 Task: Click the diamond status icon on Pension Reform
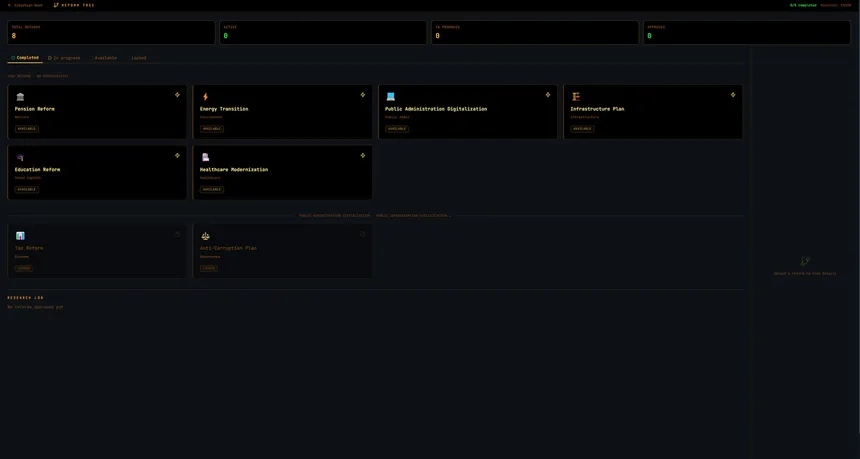point(177,95)
